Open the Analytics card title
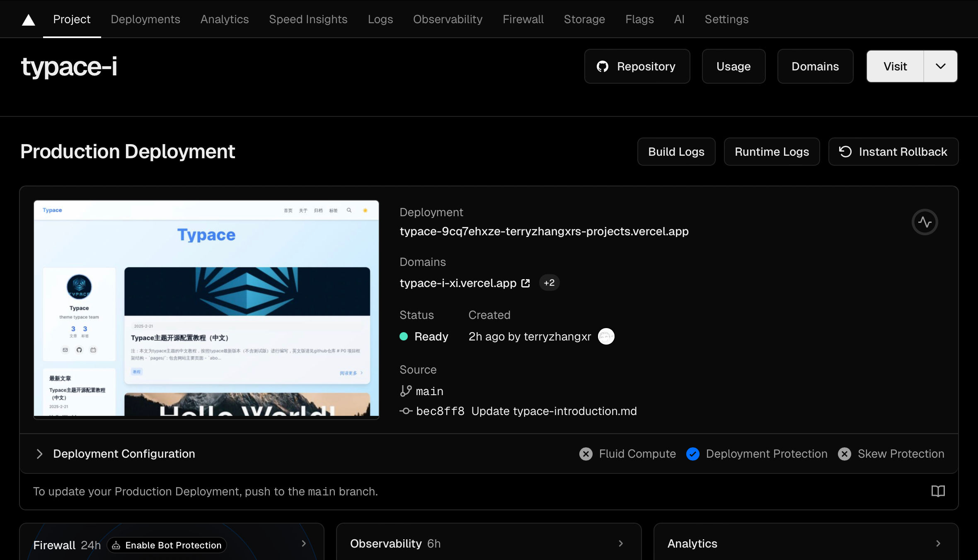Viewport: 978px width, 560px height. pos(692,543)
